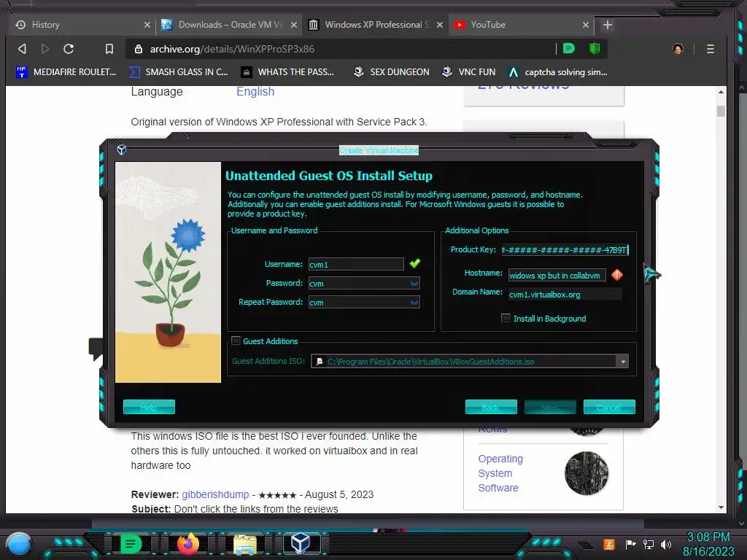747x560 pixels.
Task: Switch to the Windows XP Professional tab
Action: coord(376,25)
